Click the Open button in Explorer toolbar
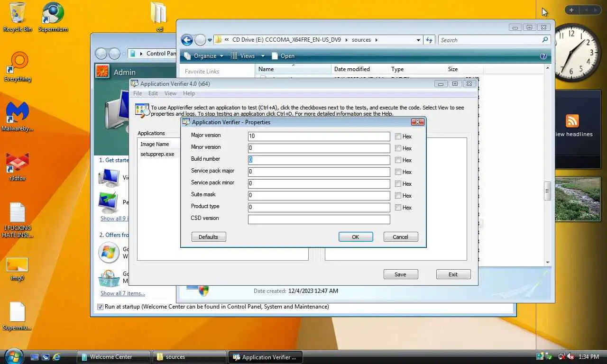The width and height of the screenshot is (607, 364). 283,56
